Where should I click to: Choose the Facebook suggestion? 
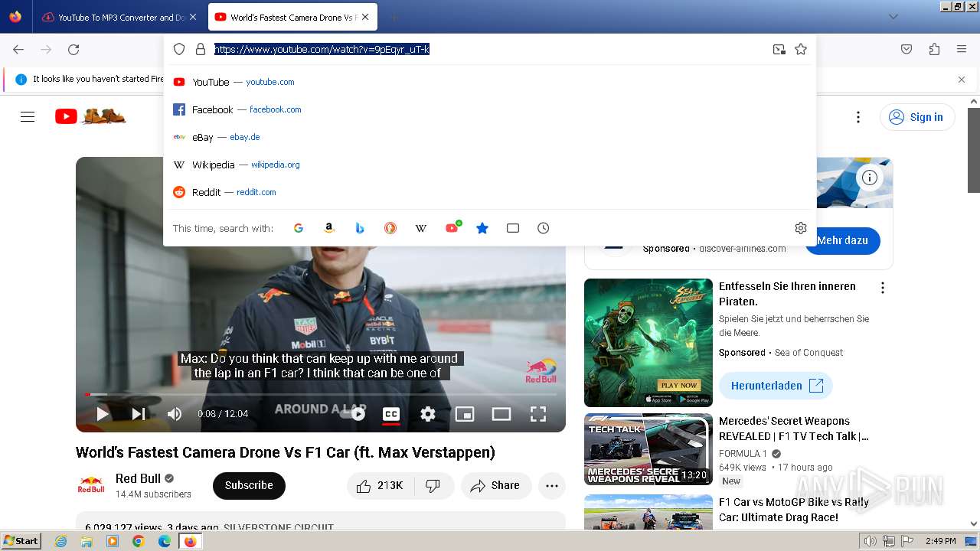coord(490,109)
